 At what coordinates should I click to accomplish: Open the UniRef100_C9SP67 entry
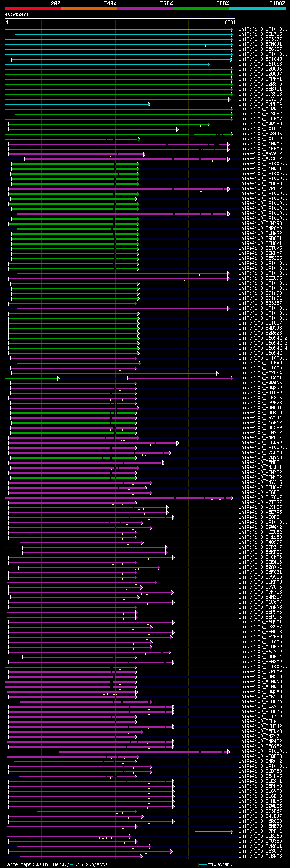tap(260, 811)
